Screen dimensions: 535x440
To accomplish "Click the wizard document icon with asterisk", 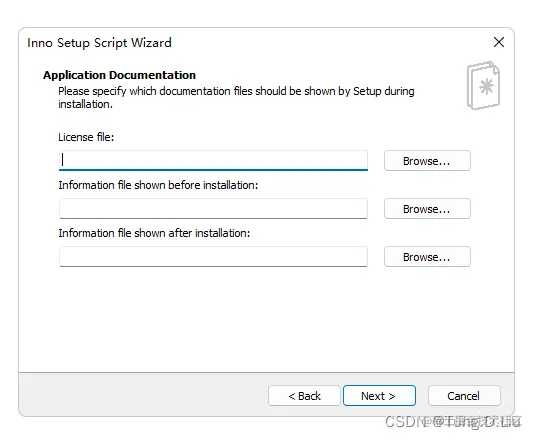I will coord(483,86).
